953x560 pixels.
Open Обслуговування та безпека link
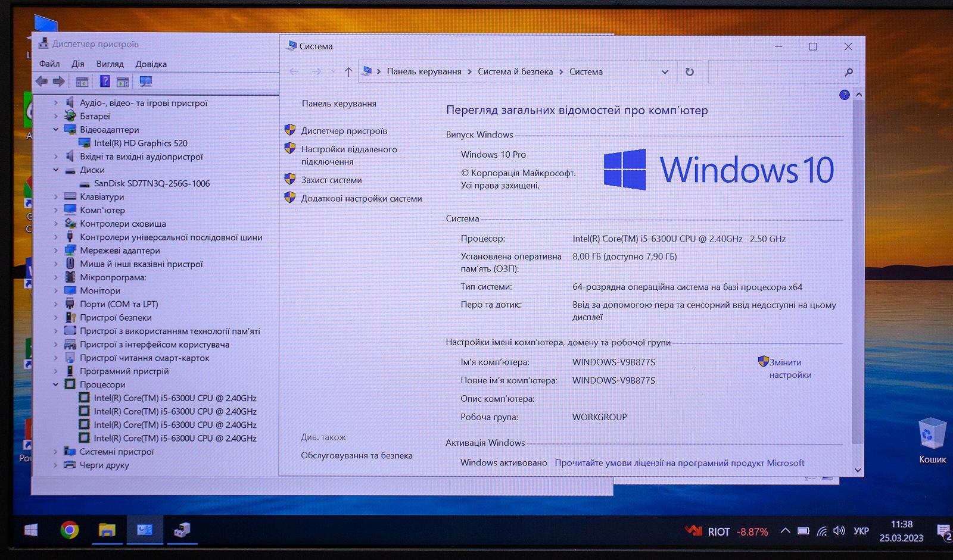[x=357, y=455]
